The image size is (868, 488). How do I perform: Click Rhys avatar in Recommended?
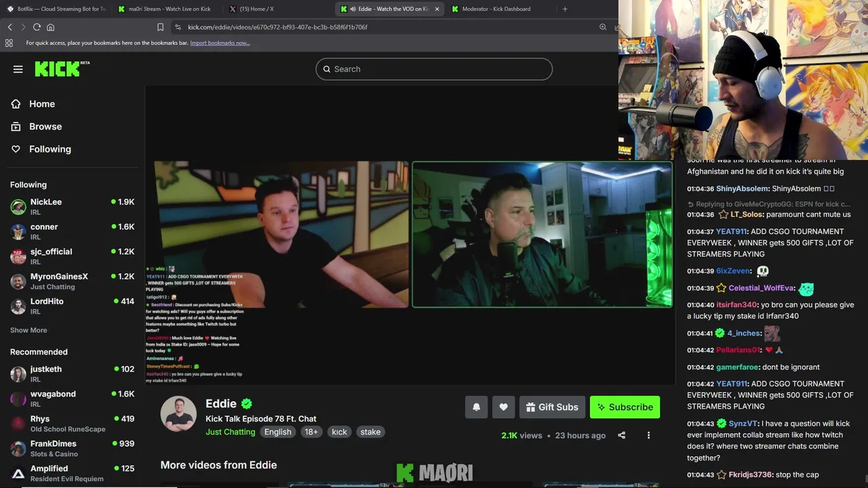point(18,424)
